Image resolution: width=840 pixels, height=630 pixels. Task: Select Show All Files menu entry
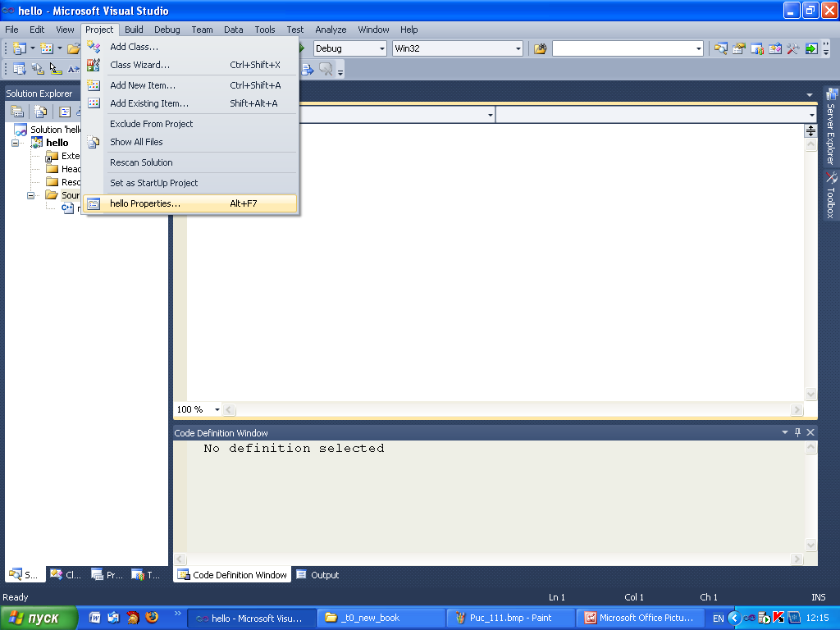[190, 142]
